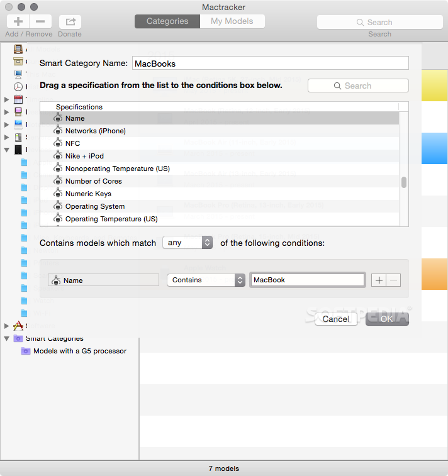The width and height of the screenshot is (448, 476).
Task: Click the Add (+) toolbar button
Action: click(18, 21)
